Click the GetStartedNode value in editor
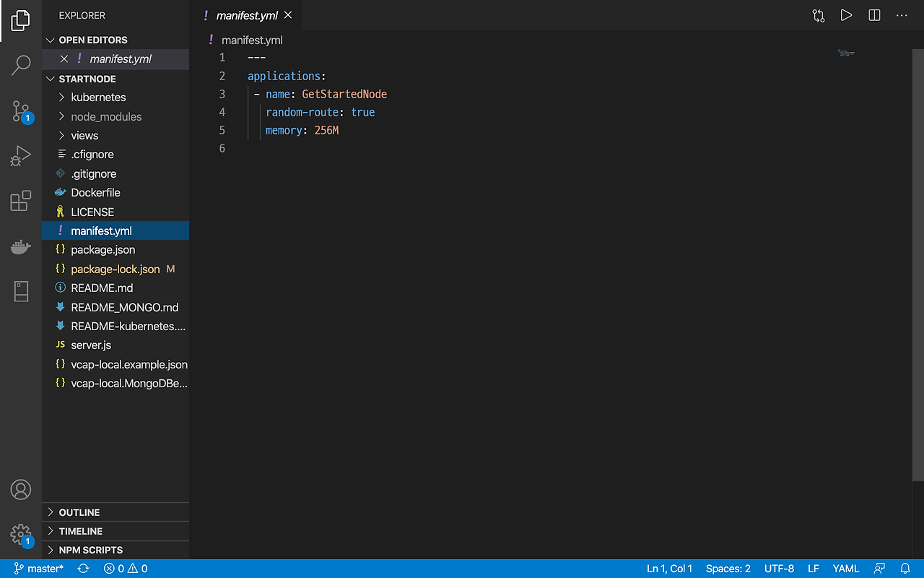The height and width of the screenshot is (578, 924). tap(344, 94)
